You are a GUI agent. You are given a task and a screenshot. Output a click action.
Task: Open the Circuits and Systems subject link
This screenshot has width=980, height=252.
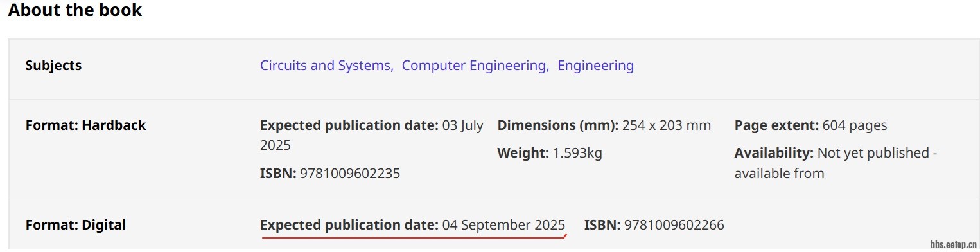click(x=326, y=66)
